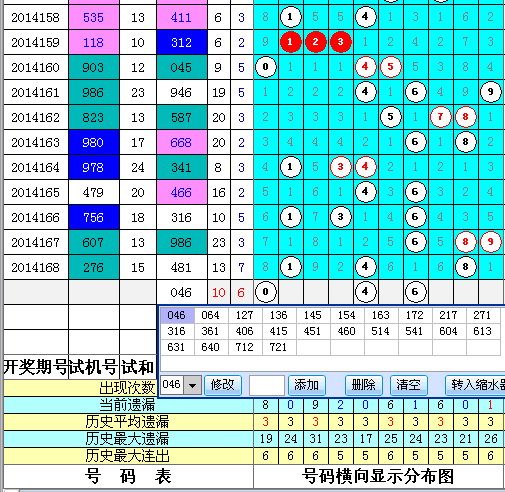The height and width of the screenshot is (492, 505).
Task: Focus the empty input field beside 添加
Action: (267, 385)
